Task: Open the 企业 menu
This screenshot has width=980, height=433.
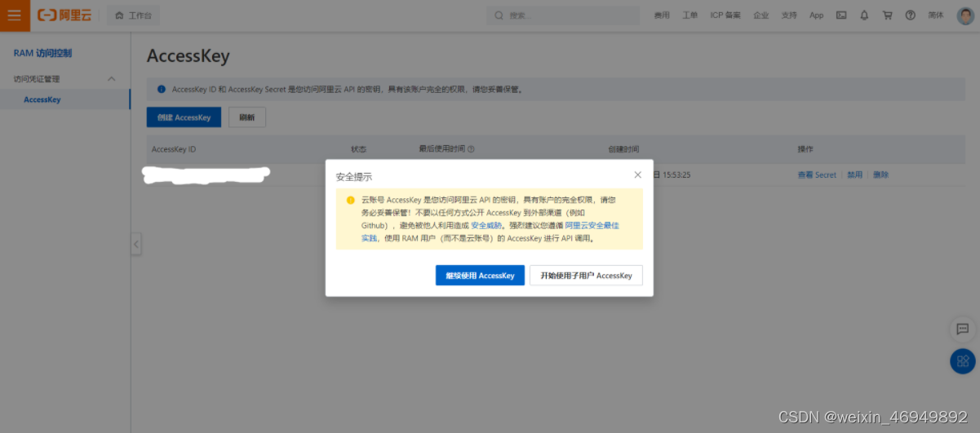Action: 761,15
